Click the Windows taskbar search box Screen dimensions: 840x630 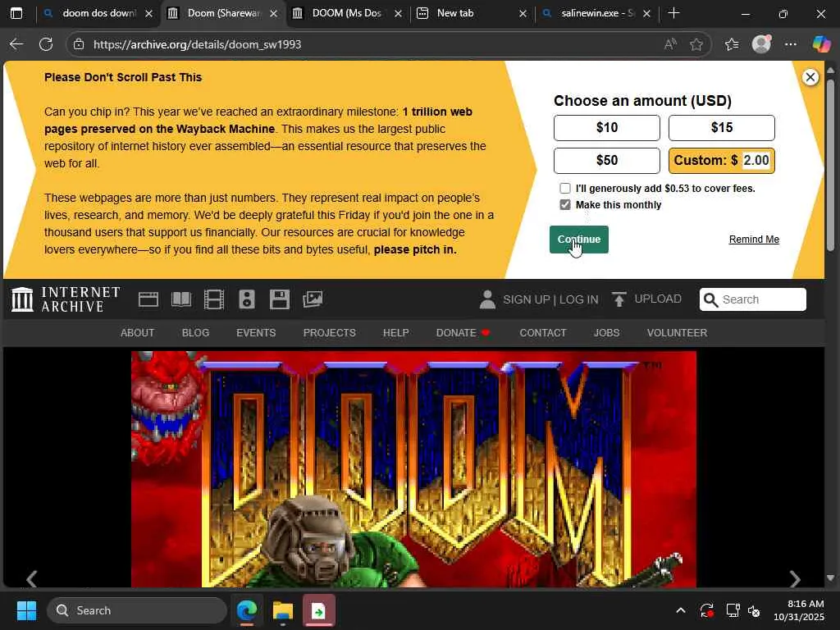137,610
